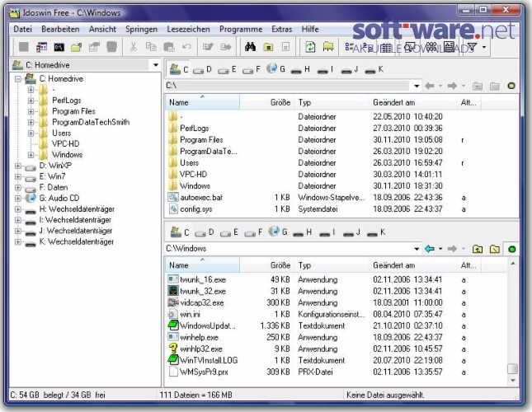Viewport: 532px width, 412px height.
Task: Click the copy icon in toolbar
Action: pyautogui.click(x=151, y=47)
